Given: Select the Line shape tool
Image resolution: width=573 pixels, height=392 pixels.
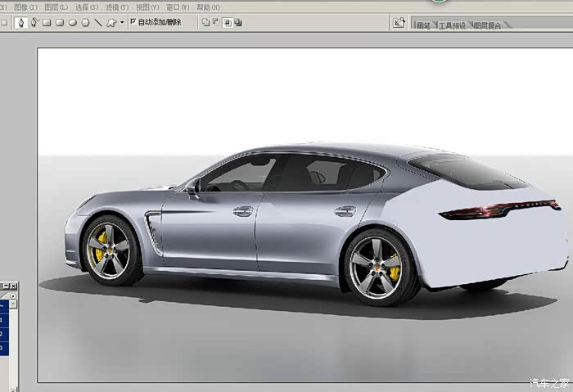Looking at the screenshot, I should [x=98, y=23].
